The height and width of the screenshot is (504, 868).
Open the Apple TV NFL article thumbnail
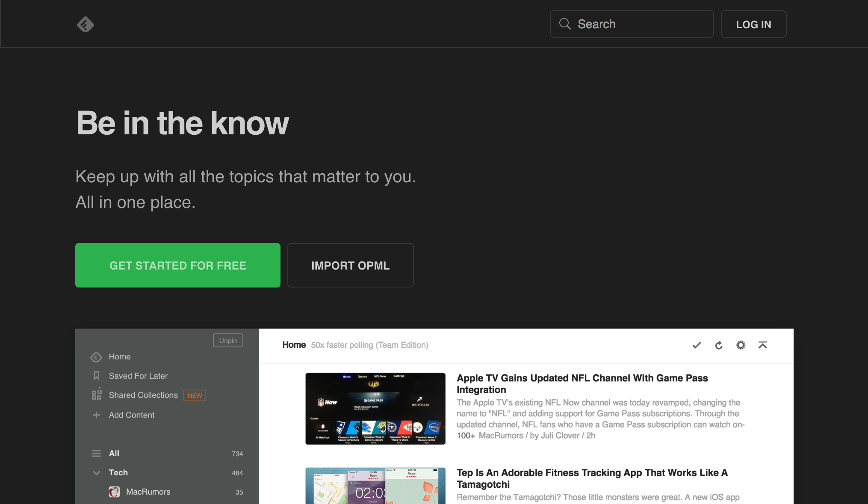click(x=375, y=409)
